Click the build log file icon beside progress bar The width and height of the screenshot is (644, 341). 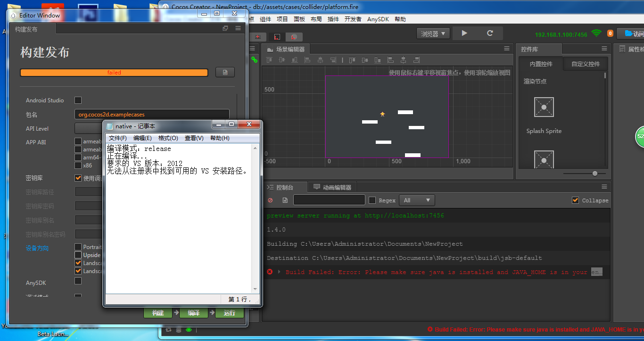(225, 72)
